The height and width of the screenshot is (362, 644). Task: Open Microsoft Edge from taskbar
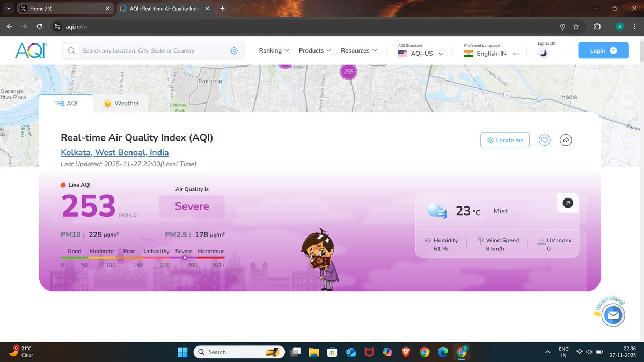(443, 352)
